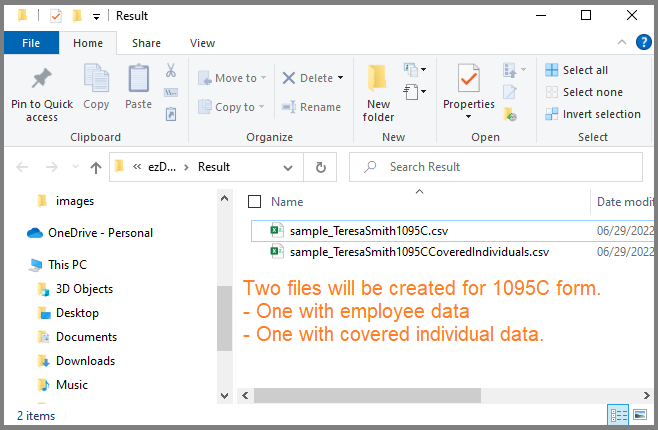658x430 pixels.
Task: Click New folder icon in title bar
Action: point(77,16)
